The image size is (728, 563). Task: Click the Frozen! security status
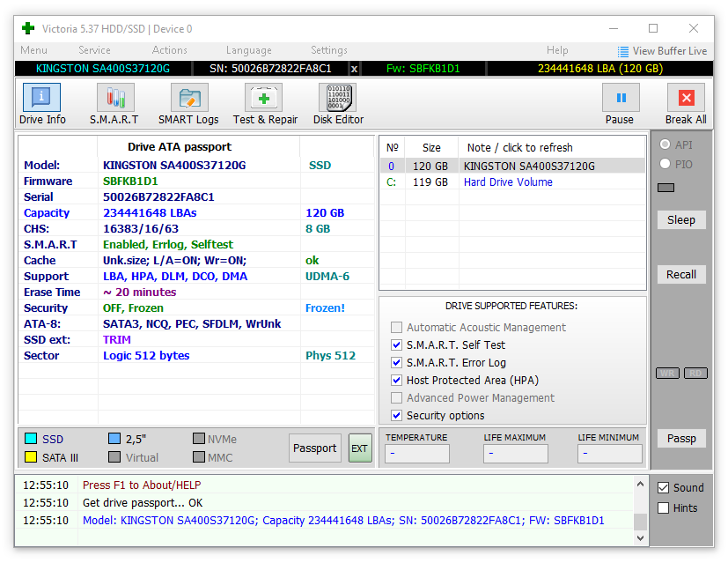[x=325, y=308]
